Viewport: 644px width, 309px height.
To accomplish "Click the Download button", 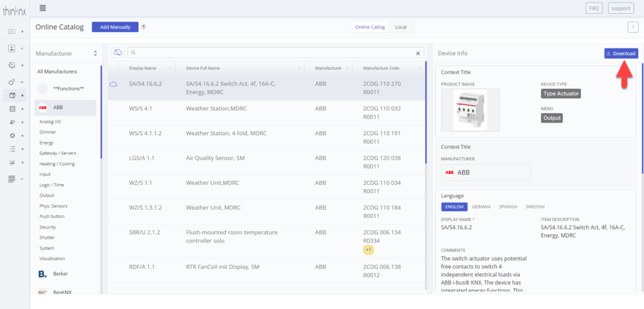I will click(x=621, y=53).
